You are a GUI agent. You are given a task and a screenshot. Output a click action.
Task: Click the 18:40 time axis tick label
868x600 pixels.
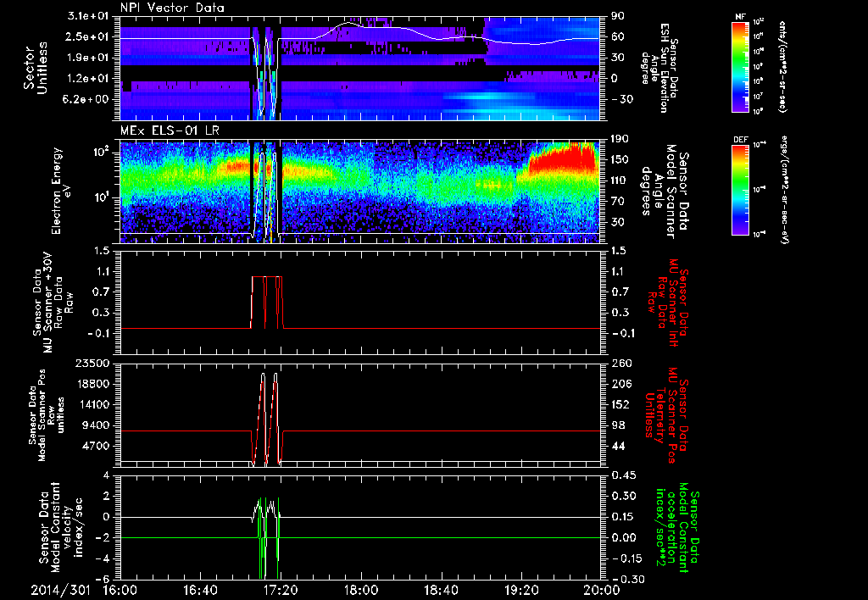click(441, 590)
